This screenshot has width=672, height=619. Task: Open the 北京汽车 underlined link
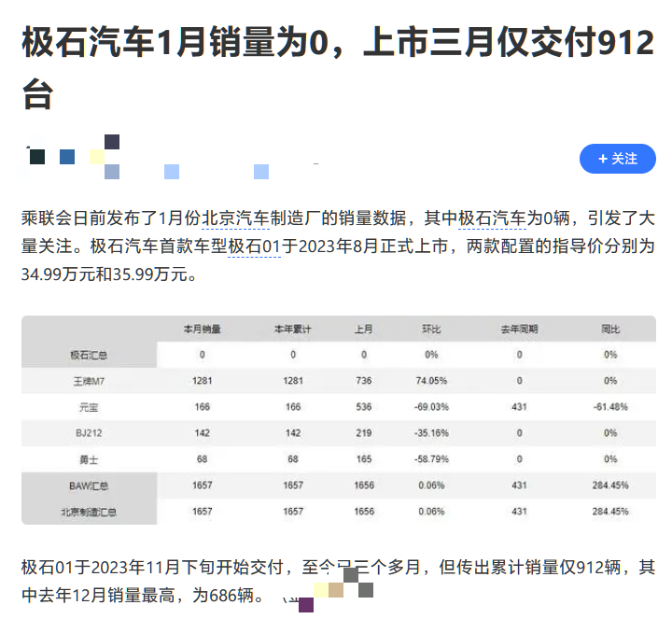coord(235,218)
